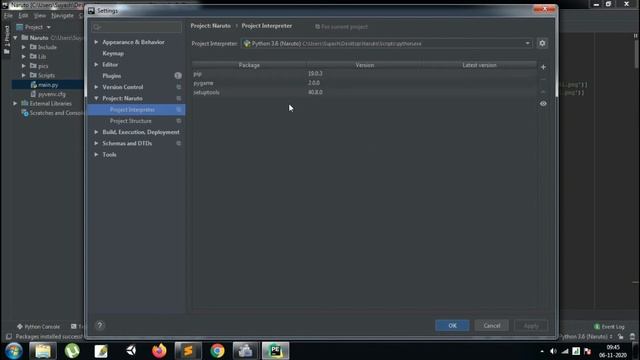
Task: Sort by Version column header
Action: [x=364, y=65]
